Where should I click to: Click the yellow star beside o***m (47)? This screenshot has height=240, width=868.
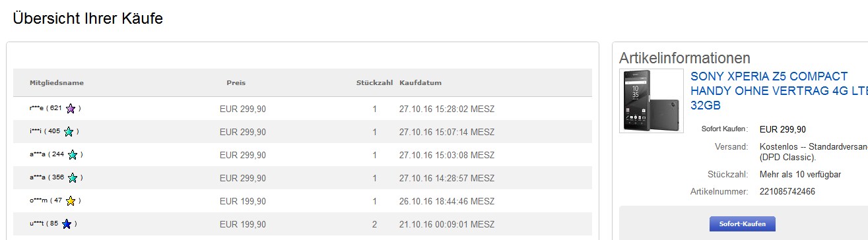71,201
